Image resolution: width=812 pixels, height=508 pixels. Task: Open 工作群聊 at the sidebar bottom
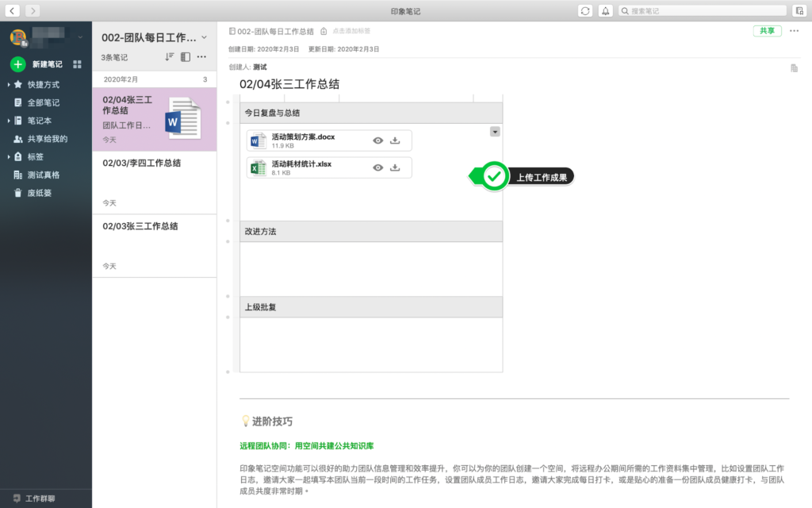[x=40, y=498]
